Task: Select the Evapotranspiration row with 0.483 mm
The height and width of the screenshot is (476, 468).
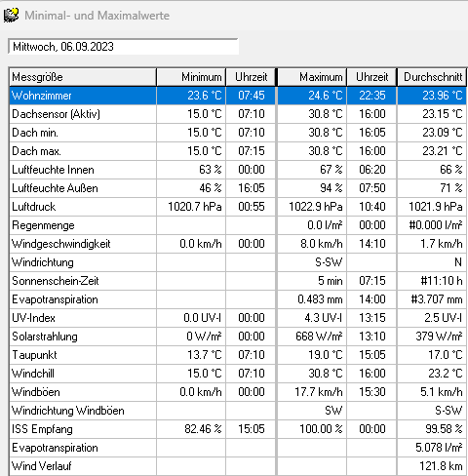Action: click(x=238, y=299)
